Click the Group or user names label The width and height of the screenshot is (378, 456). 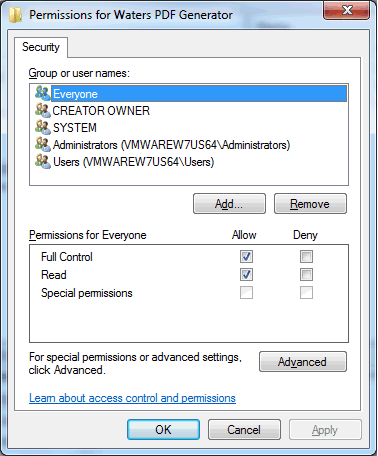79,73
